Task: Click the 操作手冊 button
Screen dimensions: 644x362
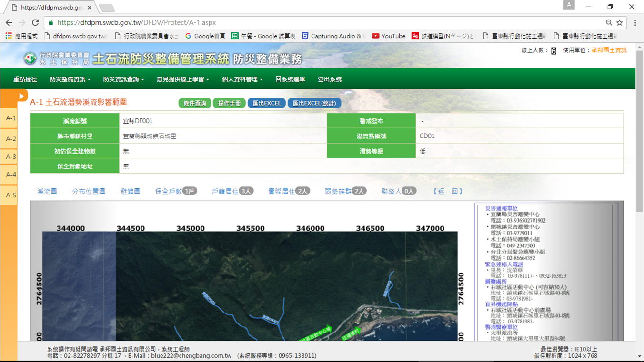Action: [x=229, y=103]
